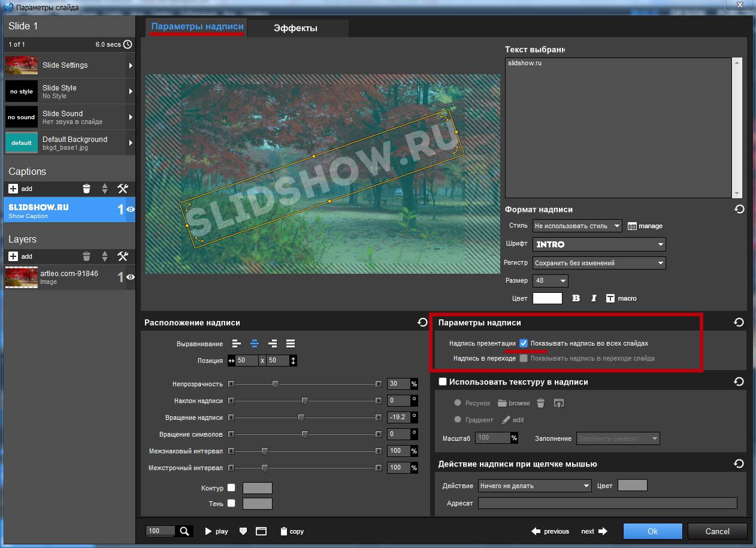The image size is (756, 548).
Task: Open manage styles next to Стиль
Action: (645, 226)
